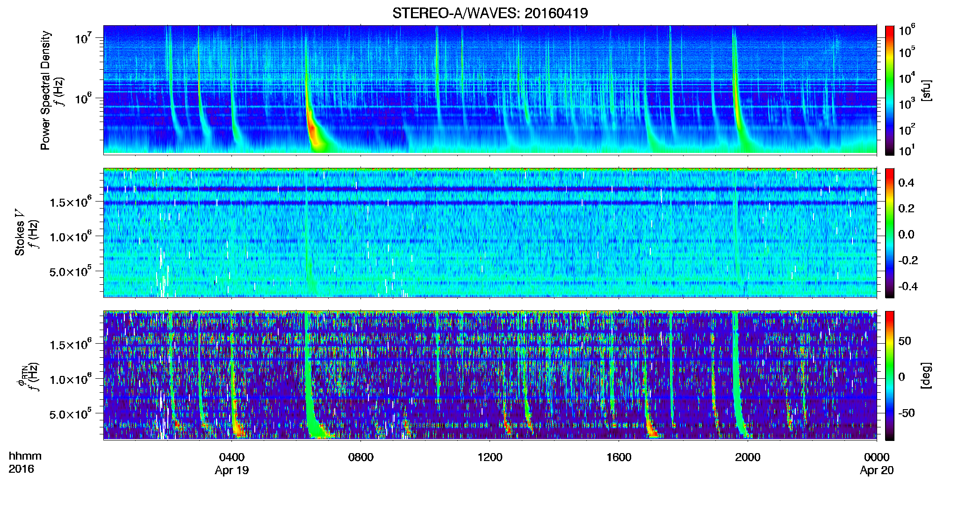Click the [sfu] rainbow colorbar
Image resolution: width=980 pixels, height=505 pixels.
890,90
